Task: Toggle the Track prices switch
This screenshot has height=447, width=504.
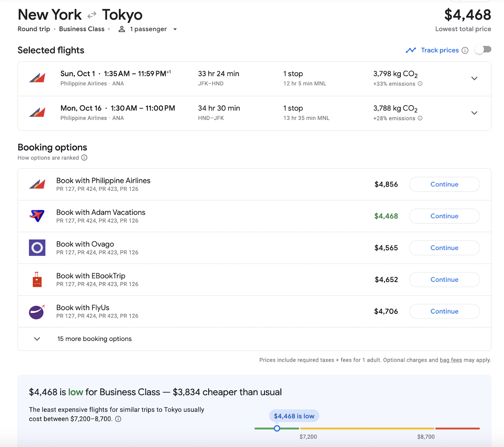Action: click(483, 50)
